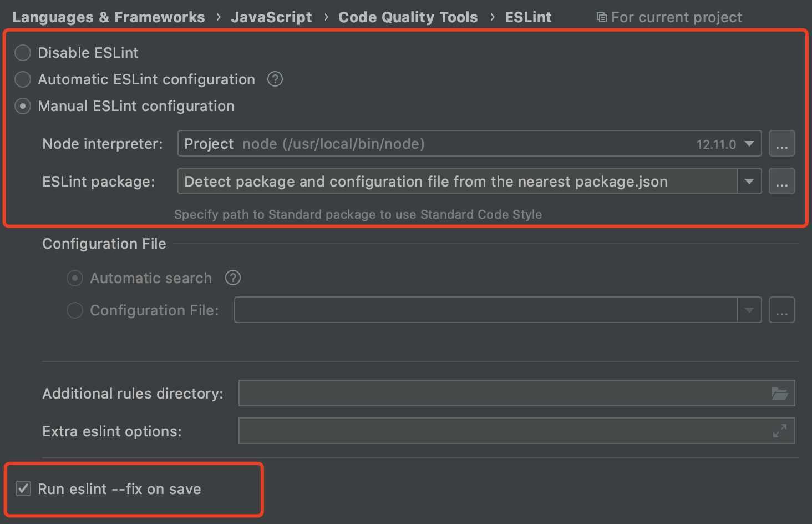812x524 pixels.
Task: Expand the Configuration File dropdown arrow
Action: (749, 310)
